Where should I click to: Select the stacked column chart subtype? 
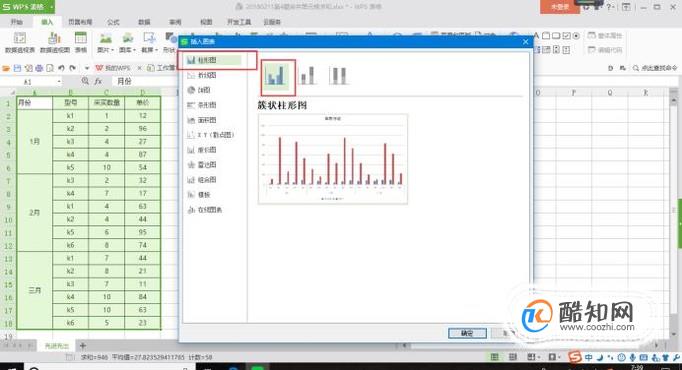[x=308, y=76]
